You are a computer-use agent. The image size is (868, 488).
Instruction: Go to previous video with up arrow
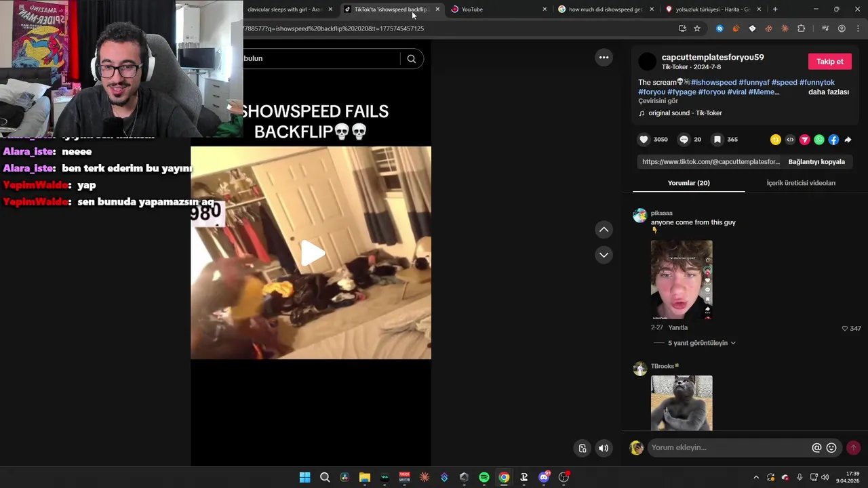[x=604, y=230]
